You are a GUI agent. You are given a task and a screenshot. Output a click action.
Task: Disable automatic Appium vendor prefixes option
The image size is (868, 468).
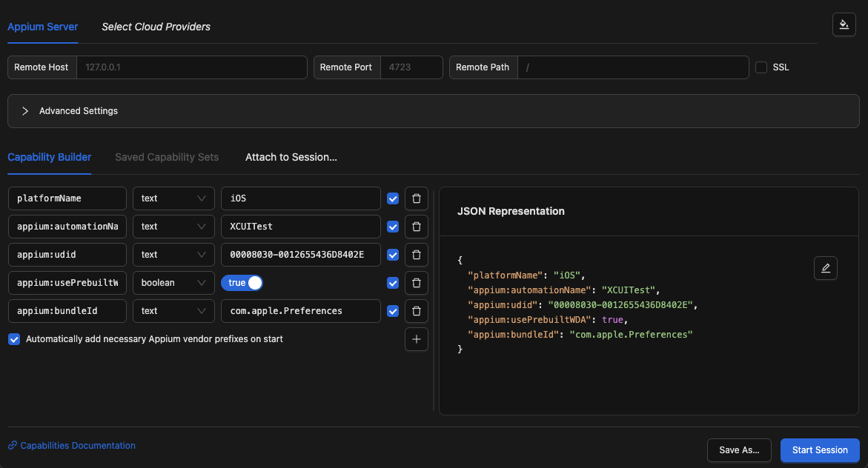[x=13, y=338]
